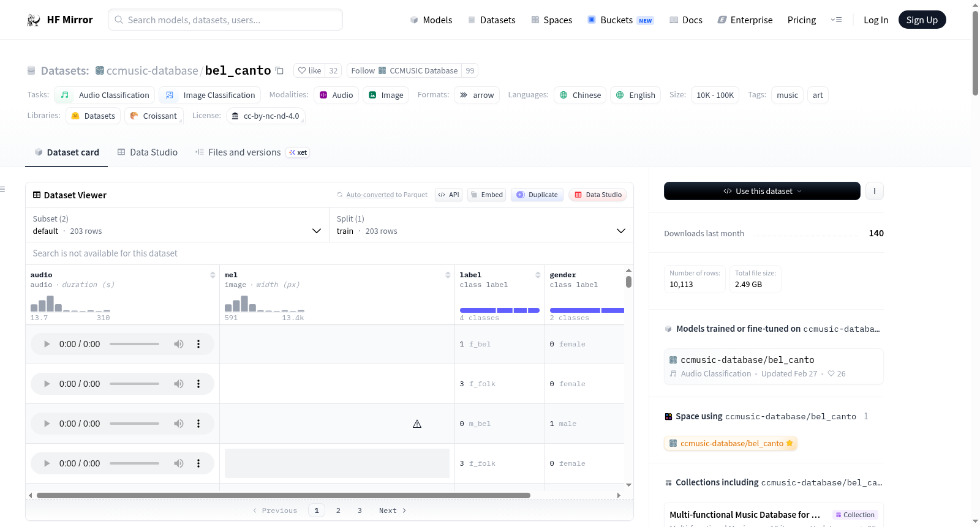Click the horizontal scrollbar of the dataset table
The height and width of the screenshot is (527, 980).
(x=284, y=495)
